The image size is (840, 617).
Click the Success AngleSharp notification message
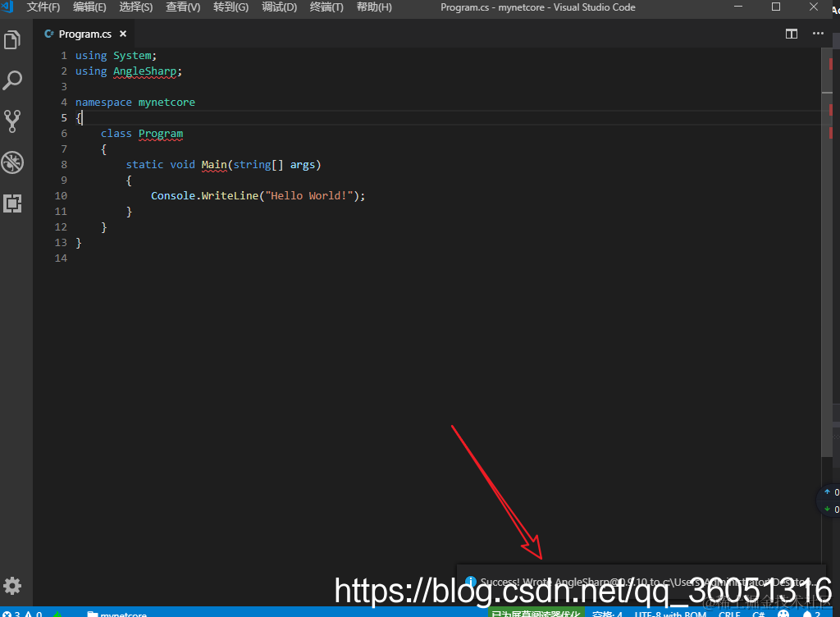coord(647,582)
